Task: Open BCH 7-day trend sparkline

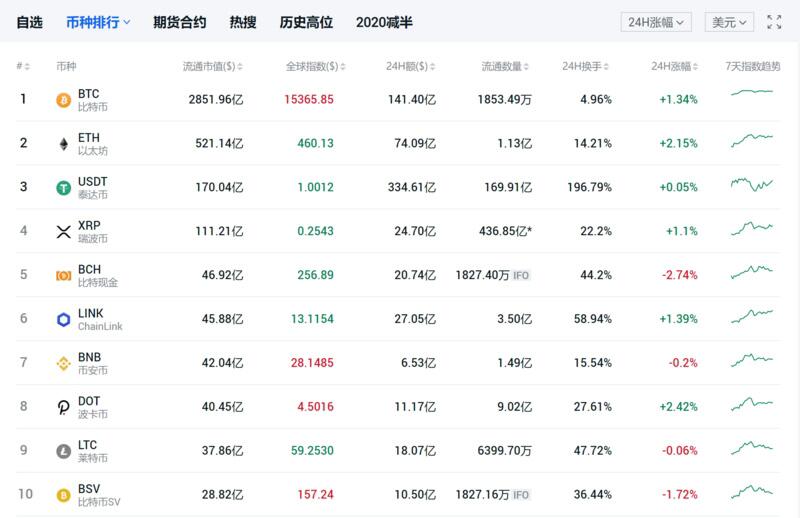Action: pyautogui.click(x=752, y=272)
